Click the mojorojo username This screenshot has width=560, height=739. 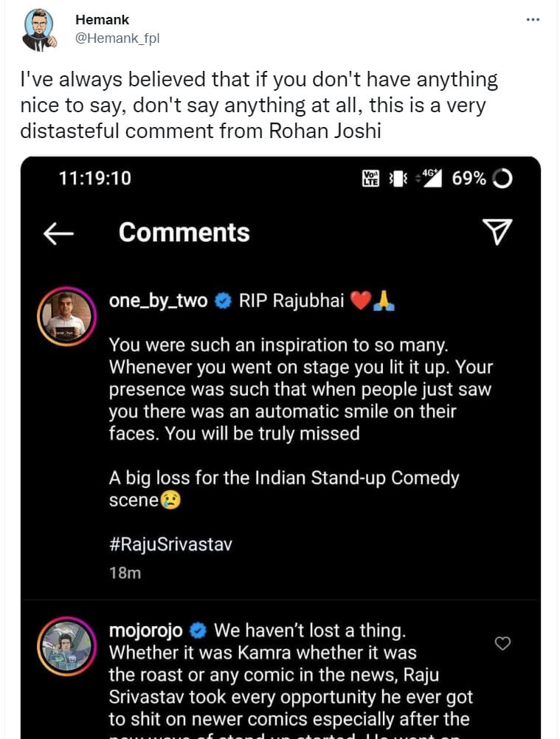click(146, 630)
